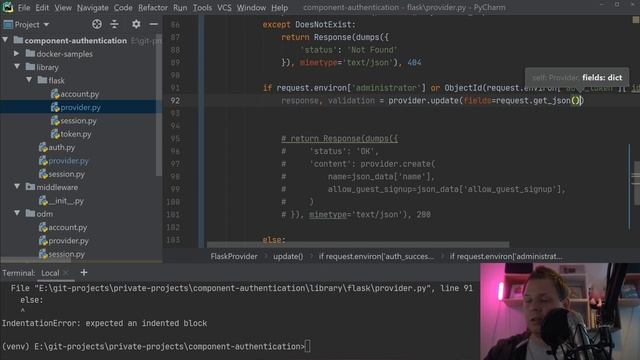Open the Refactor menu

[x=153, y=7]
